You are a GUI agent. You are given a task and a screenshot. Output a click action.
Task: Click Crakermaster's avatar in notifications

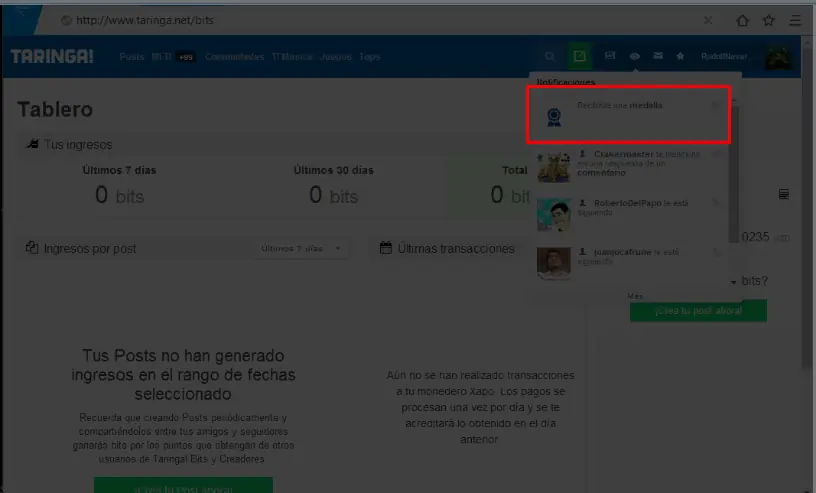(x=554, y=167)
